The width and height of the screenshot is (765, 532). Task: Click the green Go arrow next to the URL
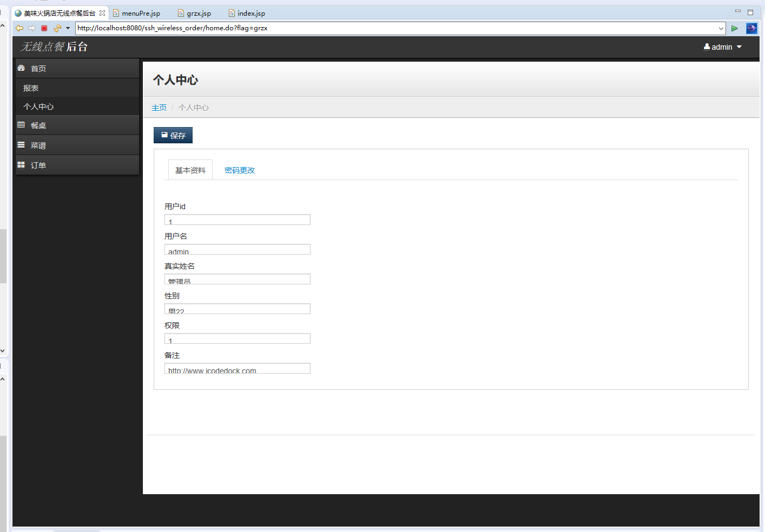click(735, 28)
